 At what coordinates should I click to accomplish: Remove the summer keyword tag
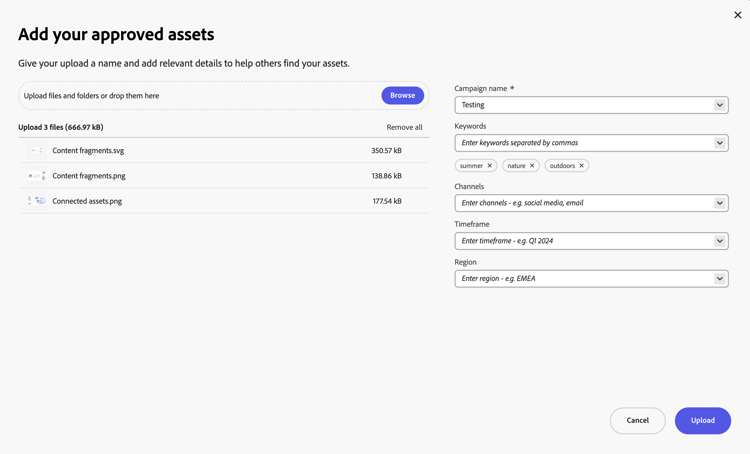coord(489,166)
